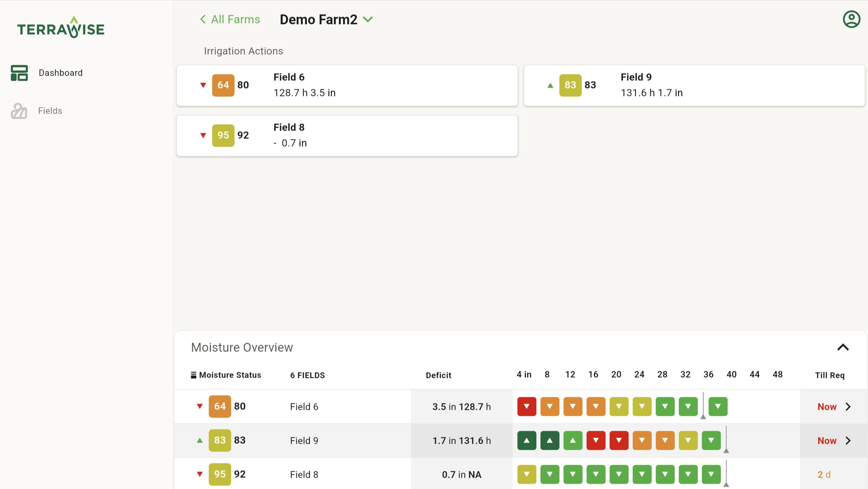
Task: Click Now status for Field 6
Action: (x=827, y=407)
